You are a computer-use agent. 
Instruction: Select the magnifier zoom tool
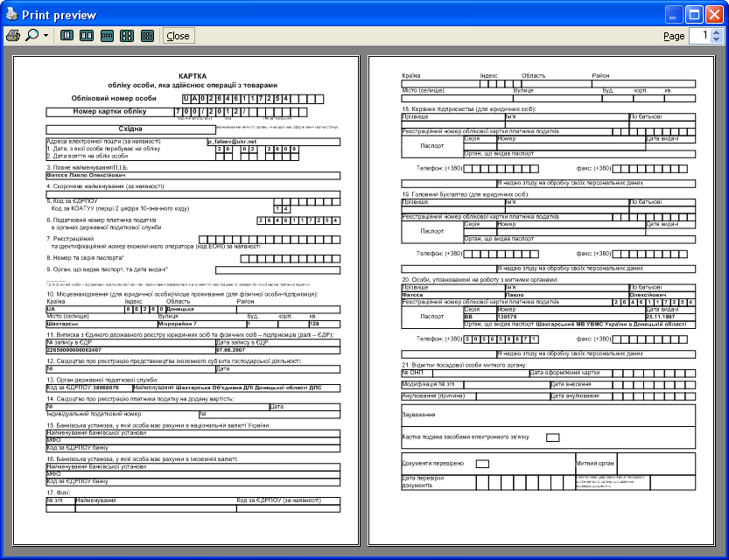[x=32, y=36]
